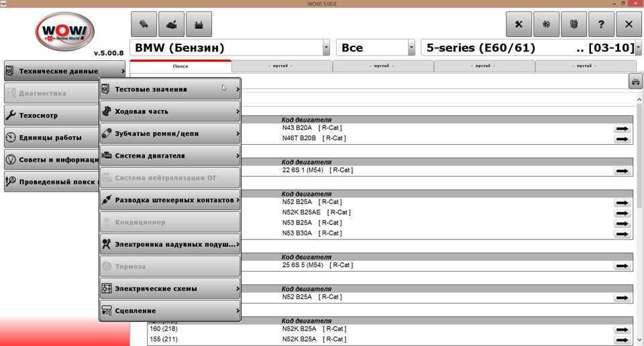This screenshot has height=346, width=644.
Task: Click the Техосмотр sidebar button
Action: click(x=51, y=115)
